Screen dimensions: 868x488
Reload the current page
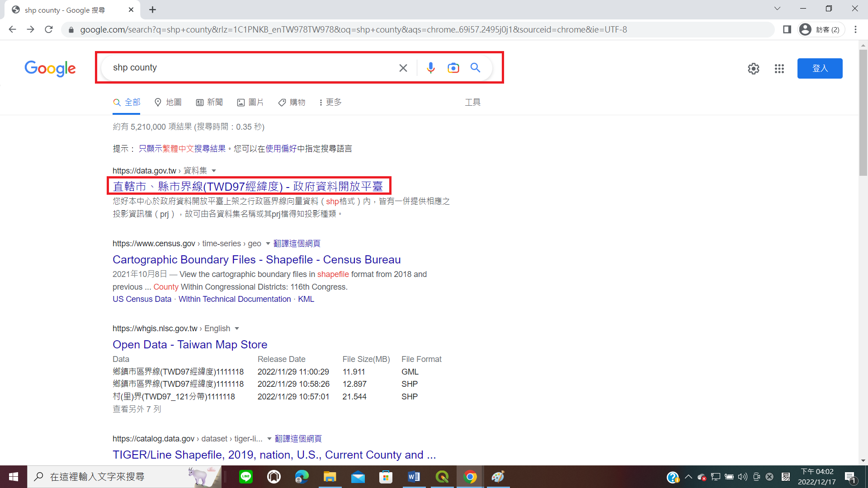[49, 29]
